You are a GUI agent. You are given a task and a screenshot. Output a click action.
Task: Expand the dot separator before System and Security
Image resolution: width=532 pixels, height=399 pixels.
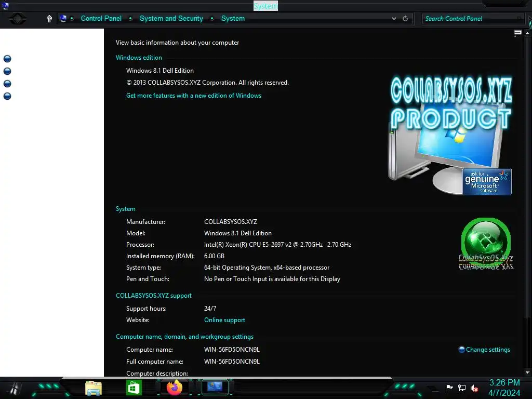(x=130, y=18)
